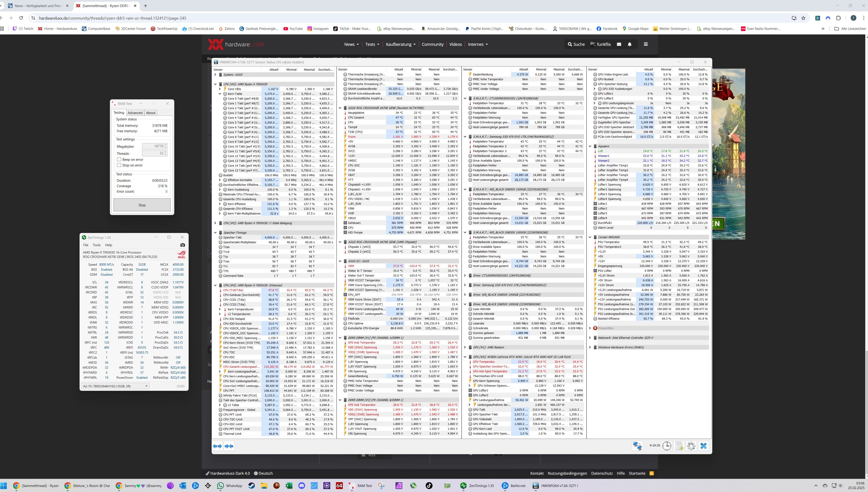The width and height of the screenshot is (868, 492).
Task: Open the Tools menu in ZenTimings
Action: [97, 245]
